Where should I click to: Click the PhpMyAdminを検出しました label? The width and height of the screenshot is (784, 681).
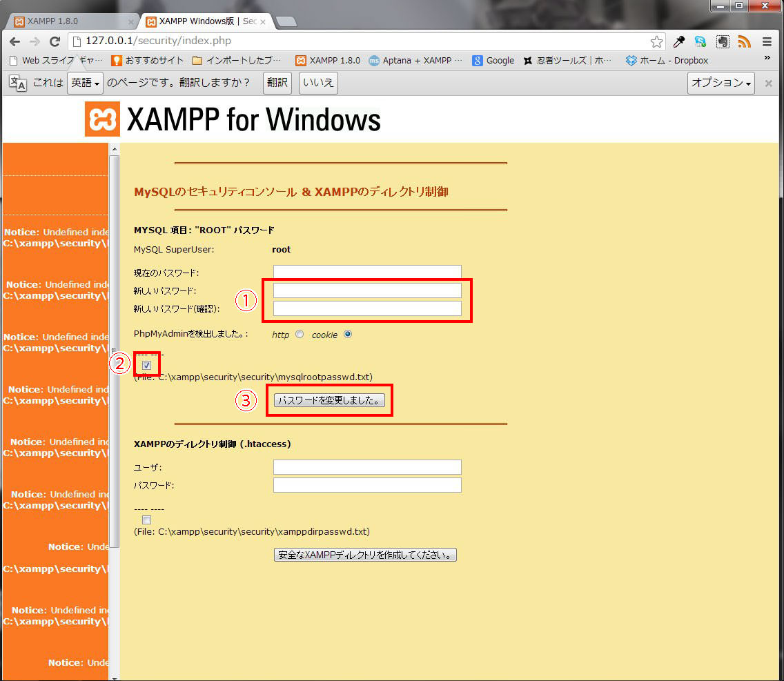[191, 334]
